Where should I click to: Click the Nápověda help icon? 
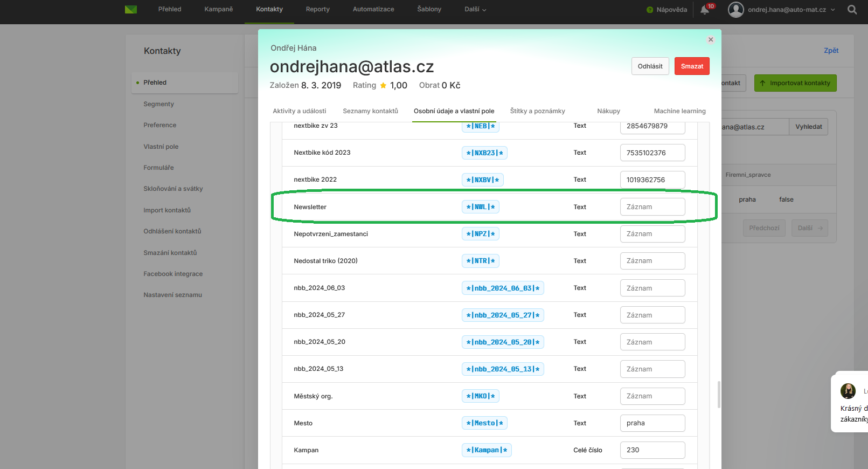(650, 10)
